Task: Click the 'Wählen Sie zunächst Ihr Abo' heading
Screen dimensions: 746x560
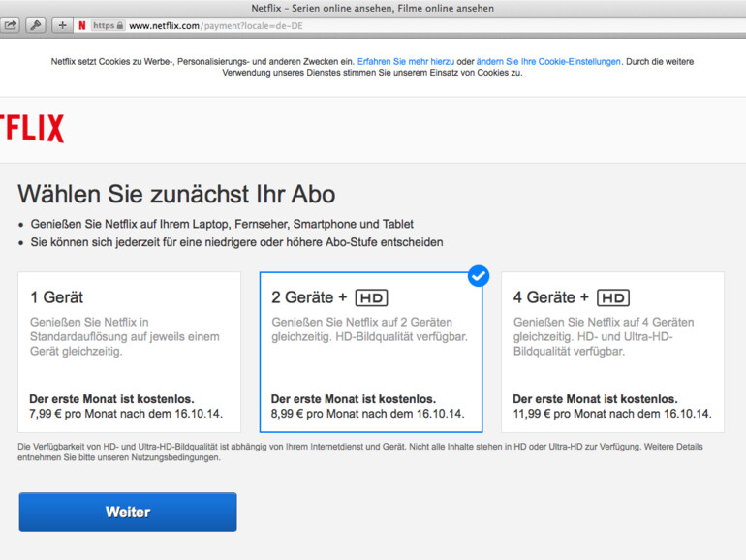Action: tap(176, 194)
